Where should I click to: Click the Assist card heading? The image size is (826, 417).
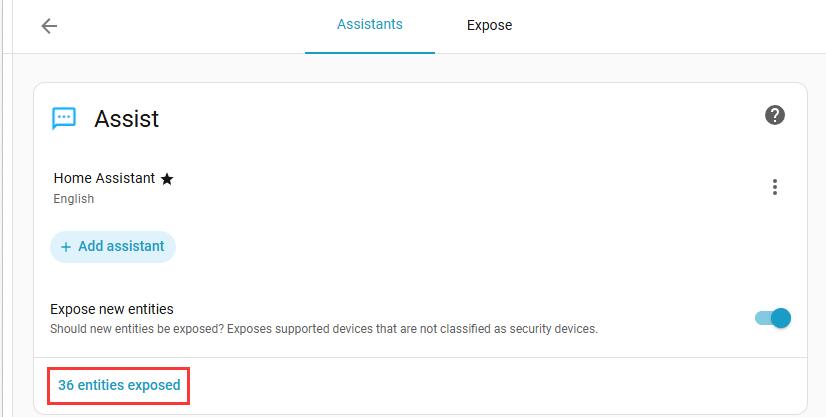pos(127,119)
